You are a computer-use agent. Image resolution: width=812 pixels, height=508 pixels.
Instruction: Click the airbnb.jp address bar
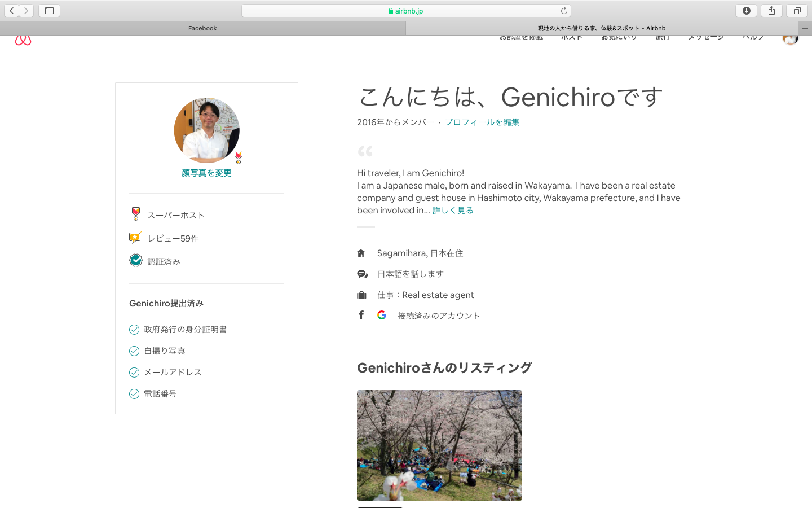coord(406,11)
